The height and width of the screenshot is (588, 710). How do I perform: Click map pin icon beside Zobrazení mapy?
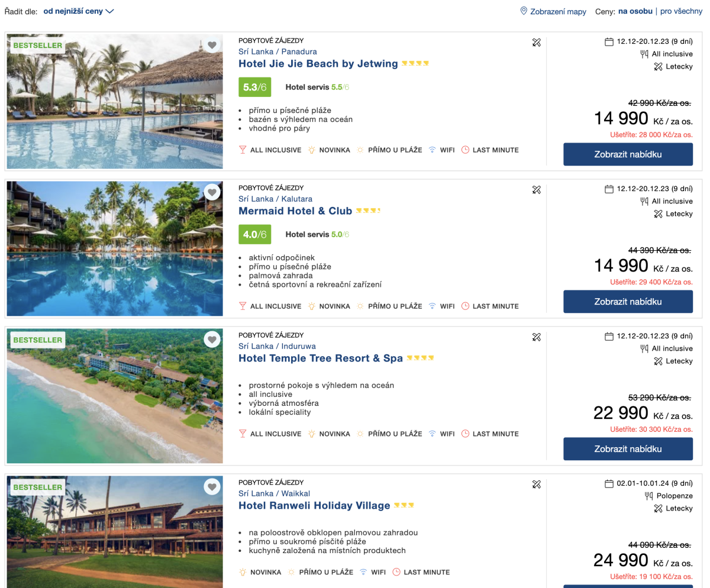(523, 11)
